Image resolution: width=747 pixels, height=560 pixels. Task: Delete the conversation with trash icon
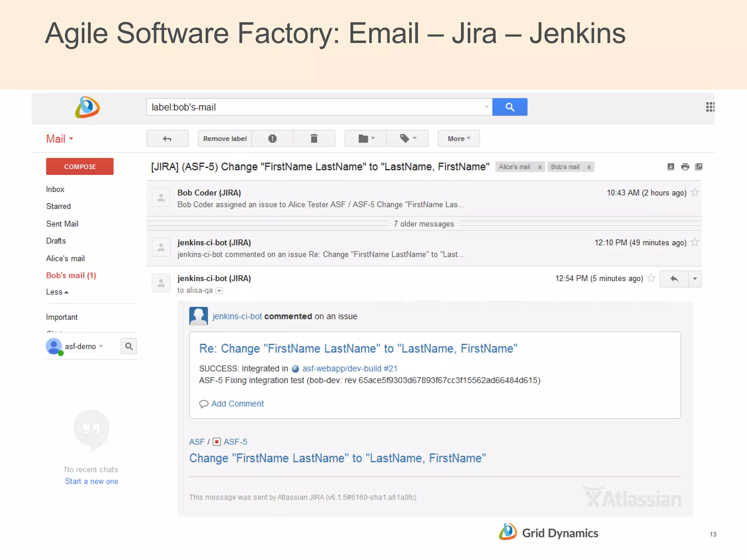(314, 139)
